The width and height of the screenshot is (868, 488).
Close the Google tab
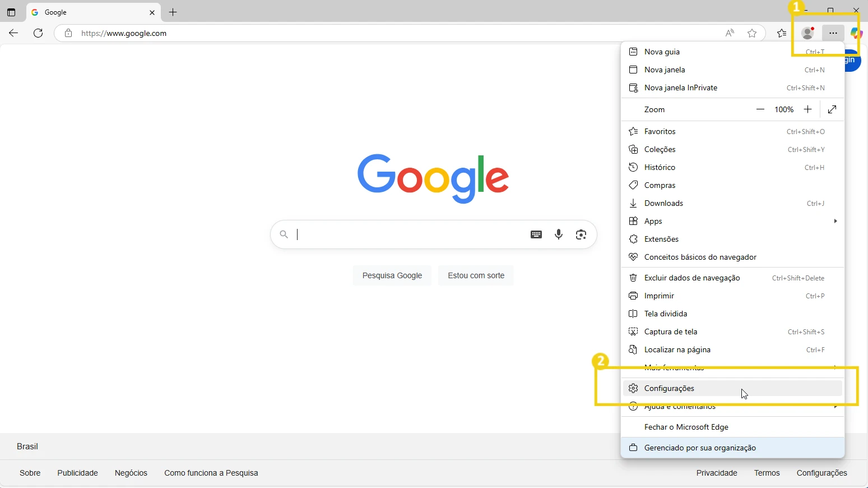point(152,12)
